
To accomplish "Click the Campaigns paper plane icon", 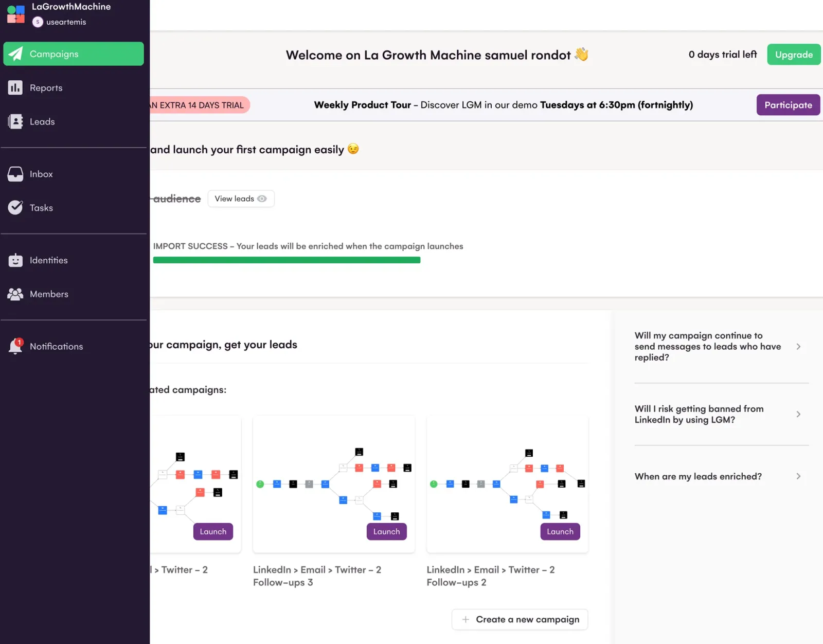I will click(x=15, y=53).
